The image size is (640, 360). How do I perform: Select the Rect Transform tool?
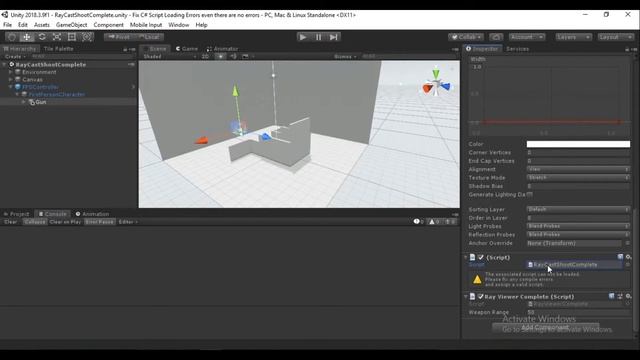pyautogui.click(x=72, y=37)
